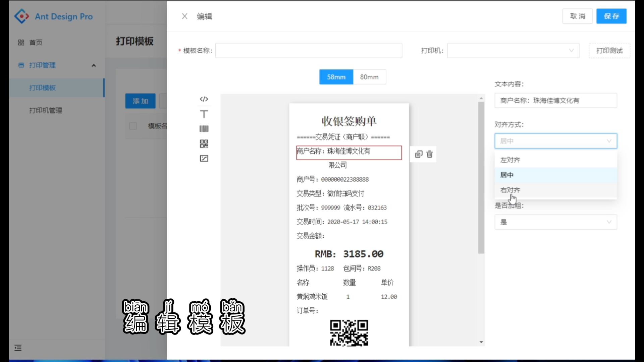Select the RMB: 3185.00 amount line
This screenshot has width=644, height=362.
pyautogui.click(x=349, y=254)
